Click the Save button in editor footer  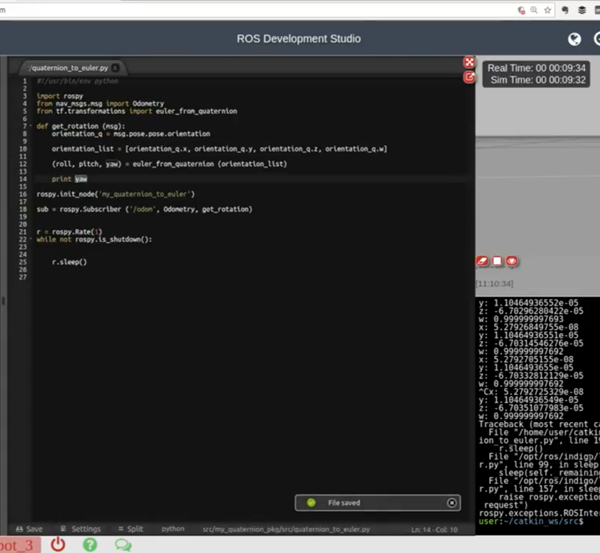tap(29, 529)
